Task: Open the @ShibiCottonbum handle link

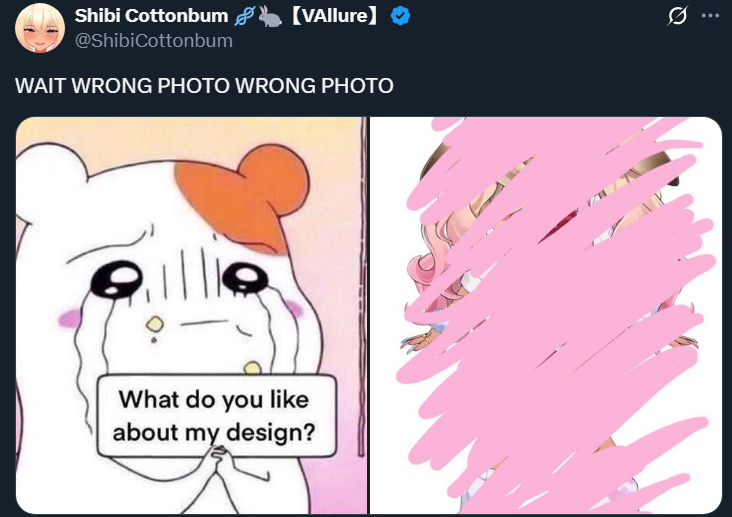Action: click(x=154, y=41)
